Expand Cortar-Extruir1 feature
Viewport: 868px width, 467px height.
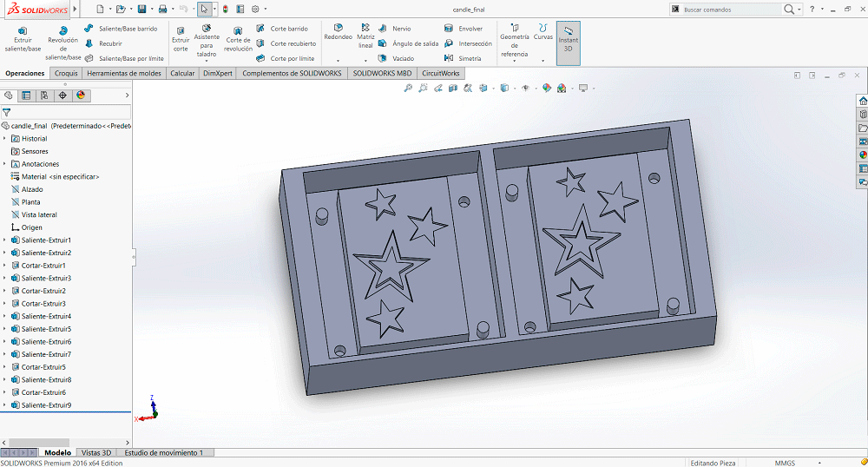tap(4, 266)
